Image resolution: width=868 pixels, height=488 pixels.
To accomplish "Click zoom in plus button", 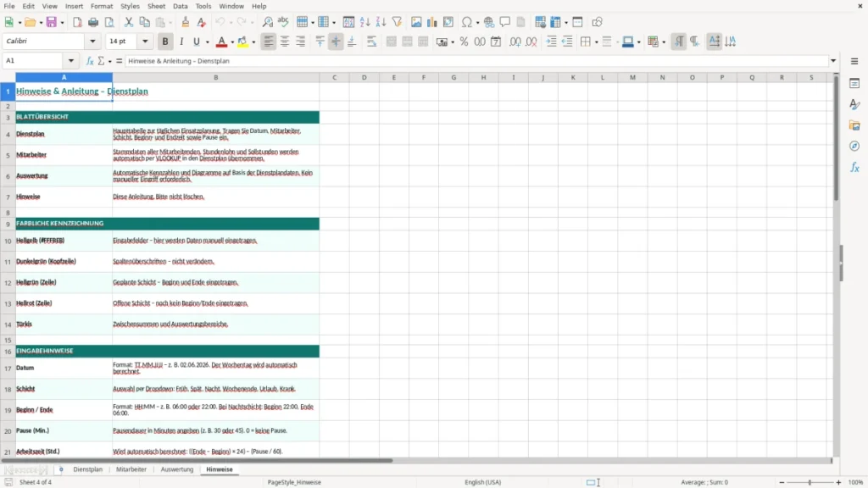I will click(838, 482).
